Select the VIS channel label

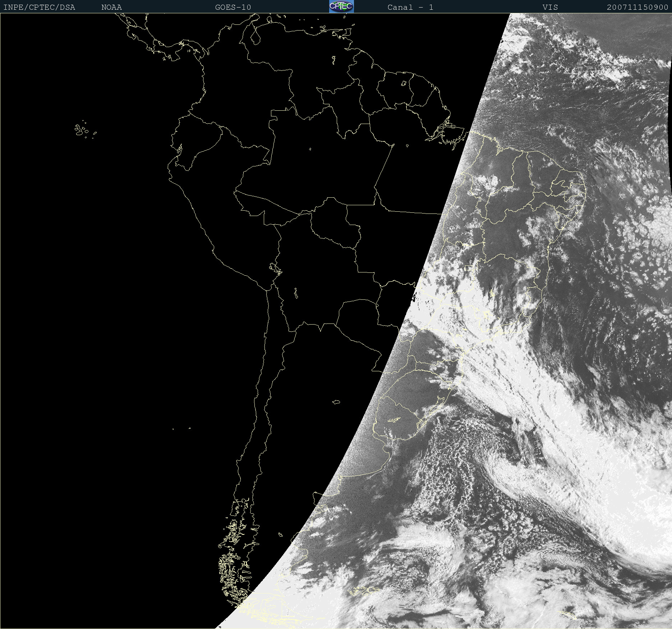click(550, 7)
